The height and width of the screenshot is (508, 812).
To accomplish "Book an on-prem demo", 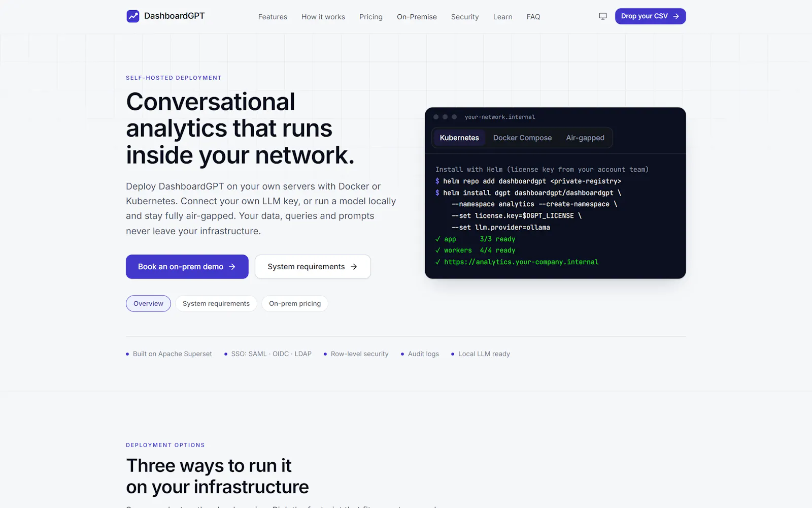I will tap(187, 267).
